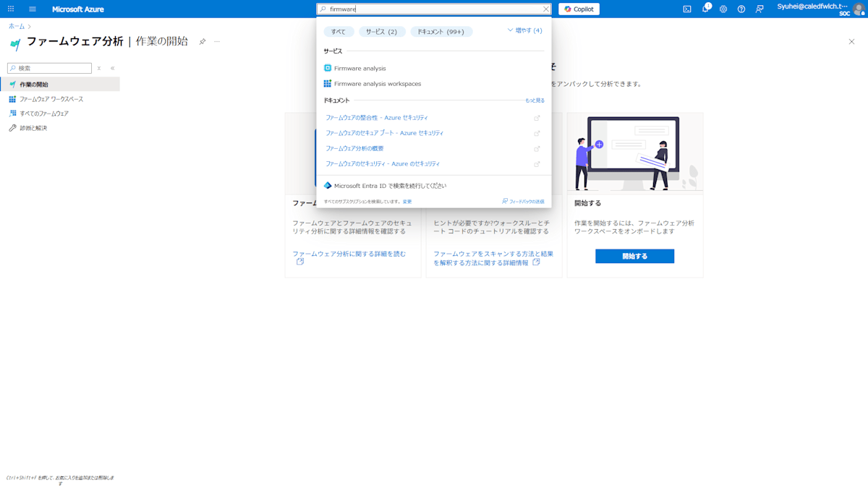Open ファームウェアのセキュア ブート document link
The height and width of the screenshot is (488, 868).
click(x=384, y=133)
